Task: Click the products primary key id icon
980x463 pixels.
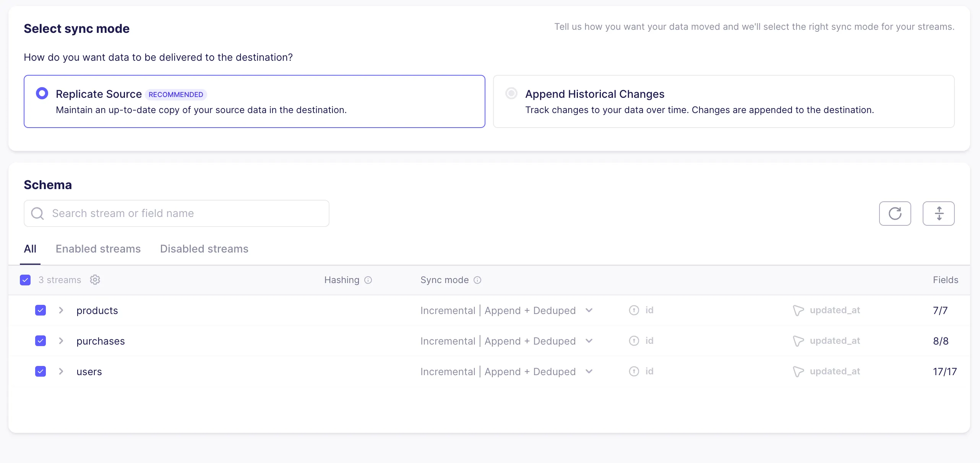Action: point(634,310)
